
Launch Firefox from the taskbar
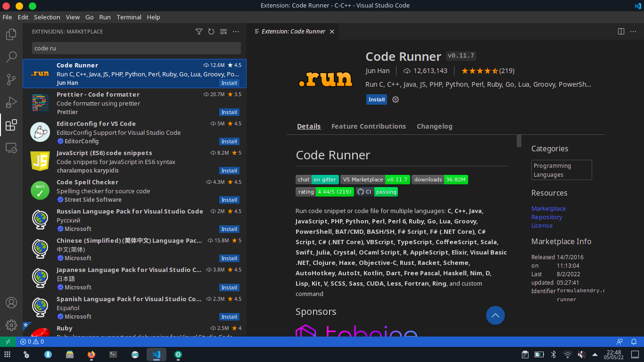click(x=91, y=354)
